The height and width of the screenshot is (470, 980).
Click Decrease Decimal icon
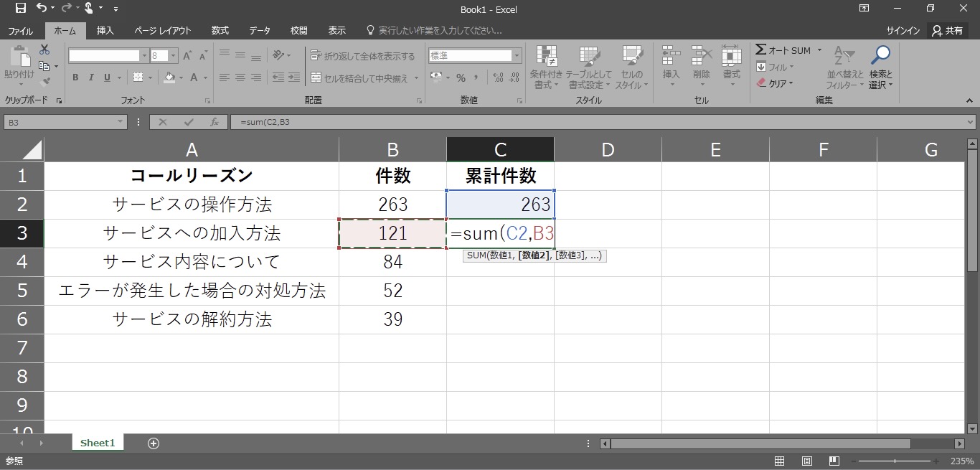tap(514, 77)
